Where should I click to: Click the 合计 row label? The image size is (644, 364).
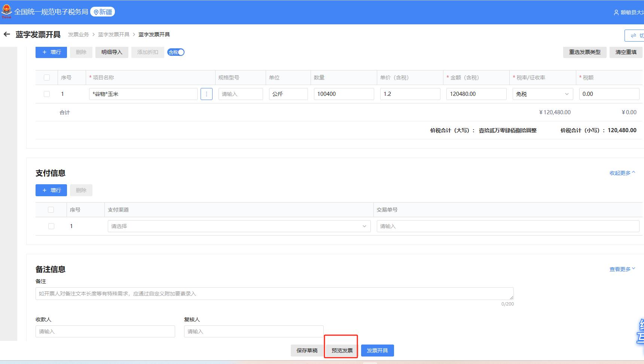pos(65,112)
